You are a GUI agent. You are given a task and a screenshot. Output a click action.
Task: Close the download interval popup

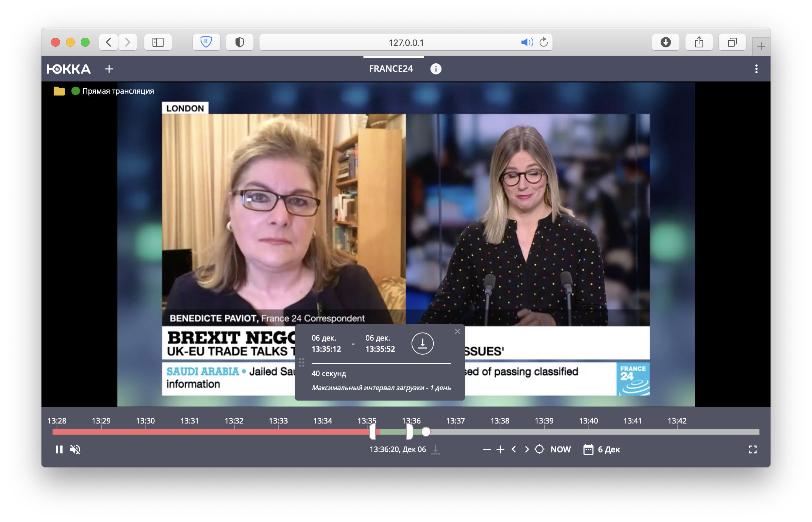click(x=457, y=331)
